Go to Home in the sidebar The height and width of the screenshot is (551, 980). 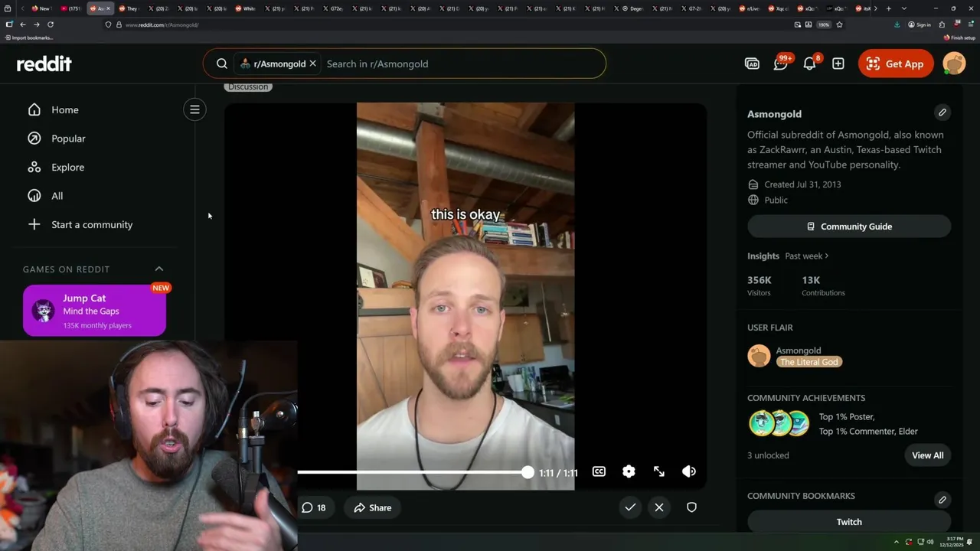tap(65, 109)
